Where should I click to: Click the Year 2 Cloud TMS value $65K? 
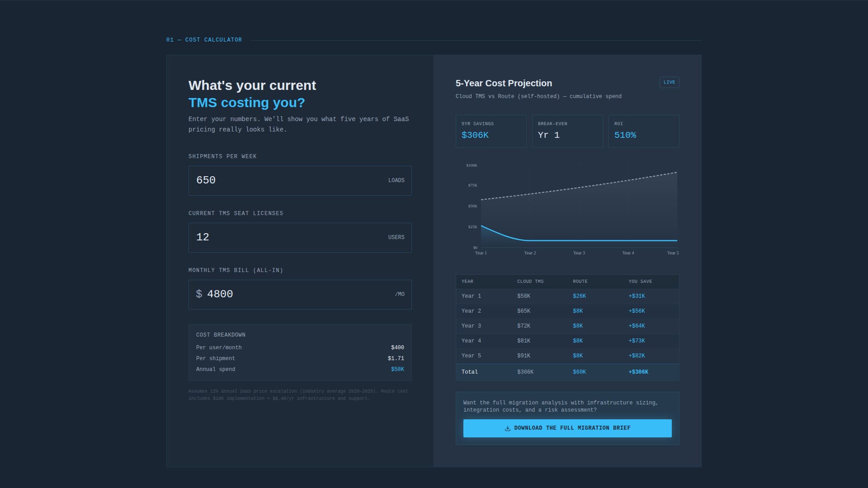(524, 311)
